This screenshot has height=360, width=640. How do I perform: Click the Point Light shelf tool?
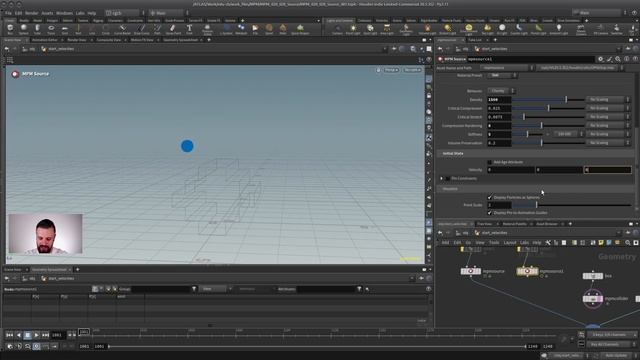point(353,29)
